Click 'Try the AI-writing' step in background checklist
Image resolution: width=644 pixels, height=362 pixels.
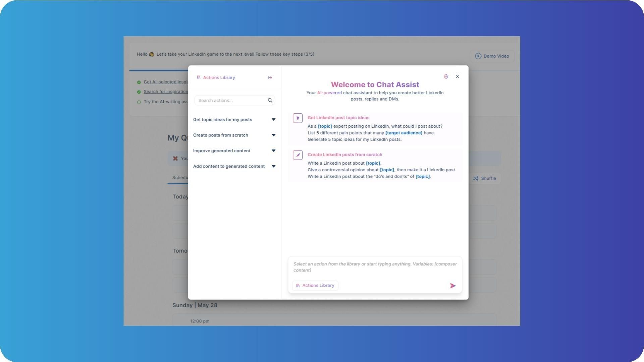[166, 102]
